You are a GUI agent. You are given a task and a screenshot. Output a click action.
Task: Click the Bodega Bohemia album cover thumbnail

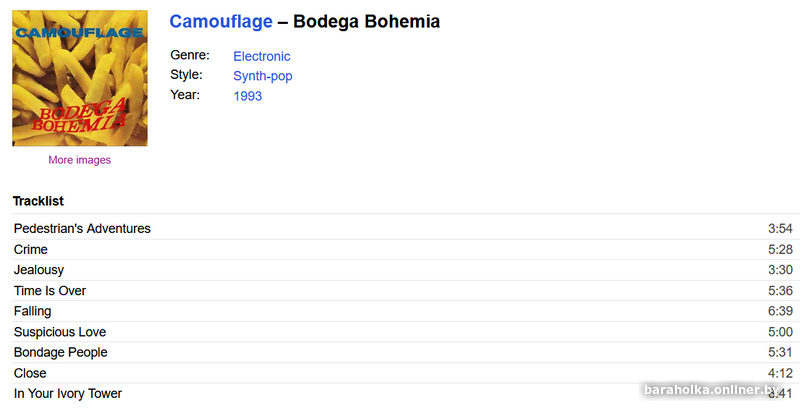(80, 78)
